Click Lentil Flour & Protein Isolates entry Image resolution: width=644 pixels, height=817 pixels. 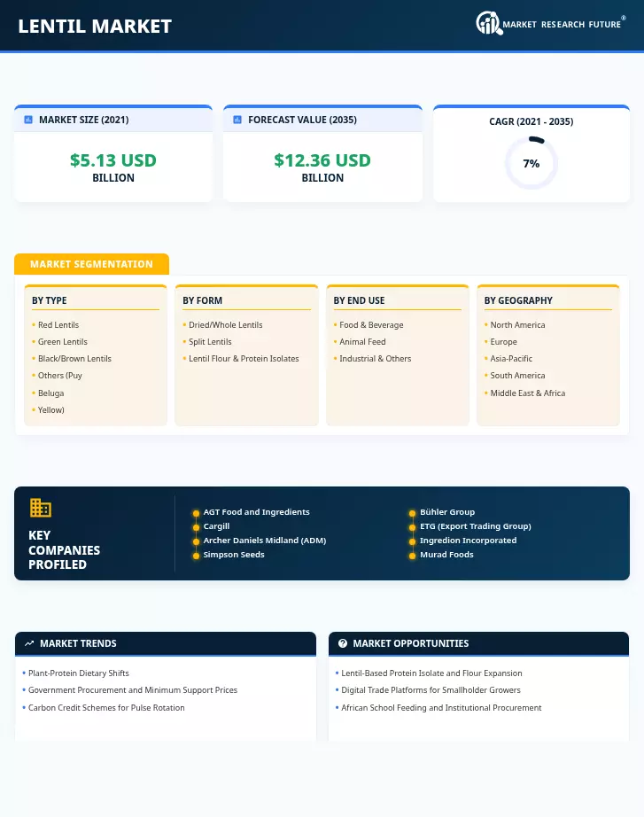coord(244,359)
